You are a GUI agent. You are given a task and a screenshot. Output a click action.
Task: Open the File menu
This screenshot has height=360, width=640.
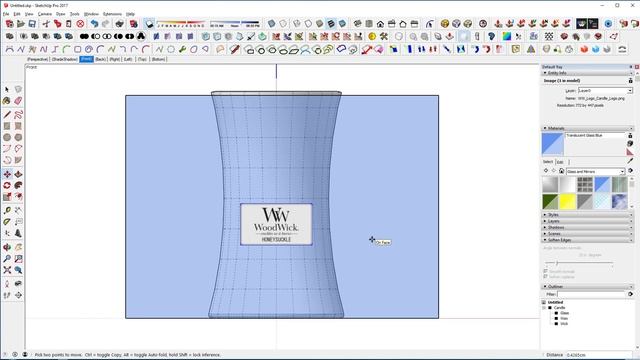(6, 14)
